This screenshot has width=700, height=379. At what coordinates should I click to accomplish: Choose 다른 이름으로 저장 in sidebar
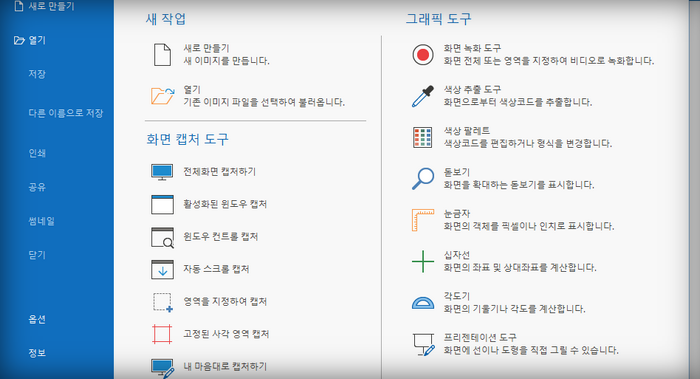pyautogui.click(x=66, y=113)
